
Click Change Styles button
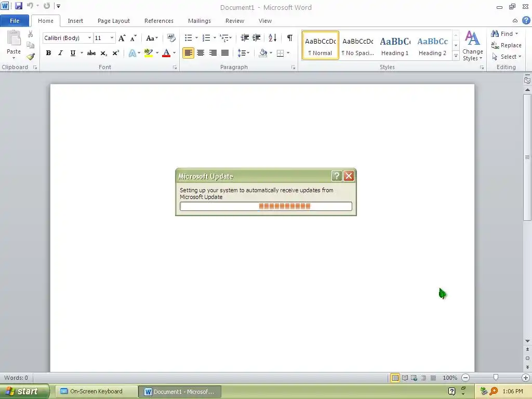(472, 46)
